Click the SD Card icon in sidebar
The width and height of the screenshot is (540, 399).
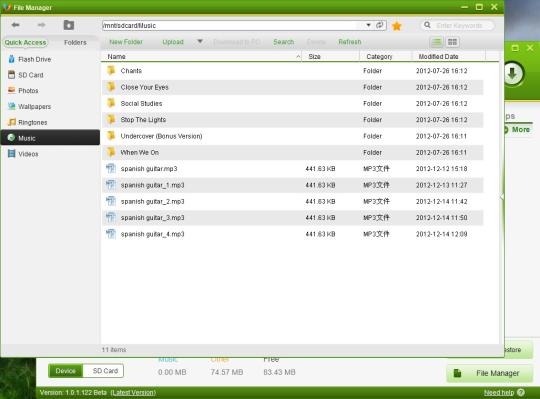(12, 75)
